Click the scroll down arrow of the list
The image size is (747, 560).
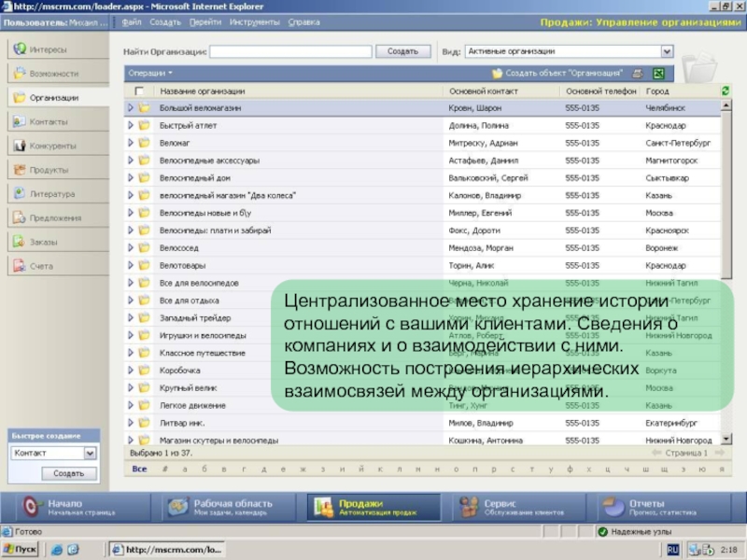tap(726, 439)
